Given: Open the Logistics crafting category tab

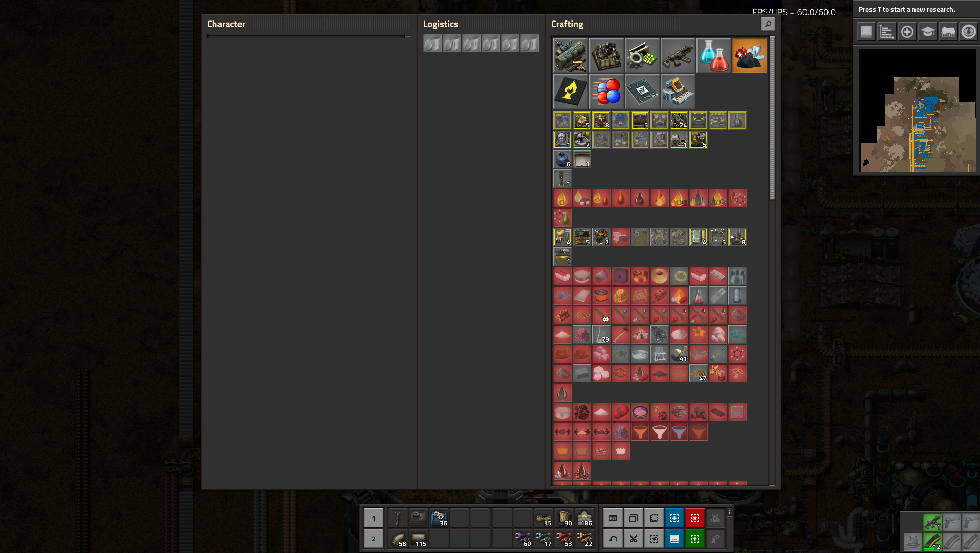Looking at the screenshot, I should (570, 56).
